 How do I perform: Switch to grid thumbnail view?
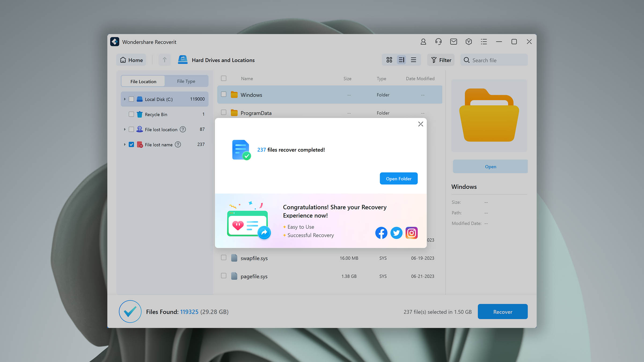pos(389,60)
